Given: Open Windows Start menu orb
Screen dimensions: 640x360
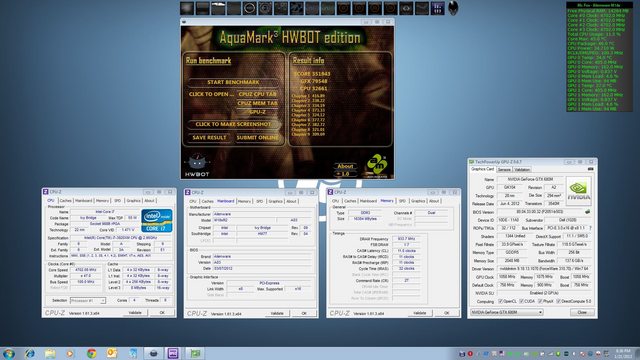Looking at the screenshot, I should point(9,353).
